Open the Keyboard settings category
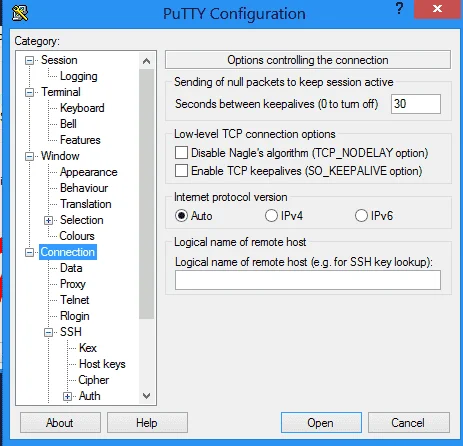 pos(82,108)
